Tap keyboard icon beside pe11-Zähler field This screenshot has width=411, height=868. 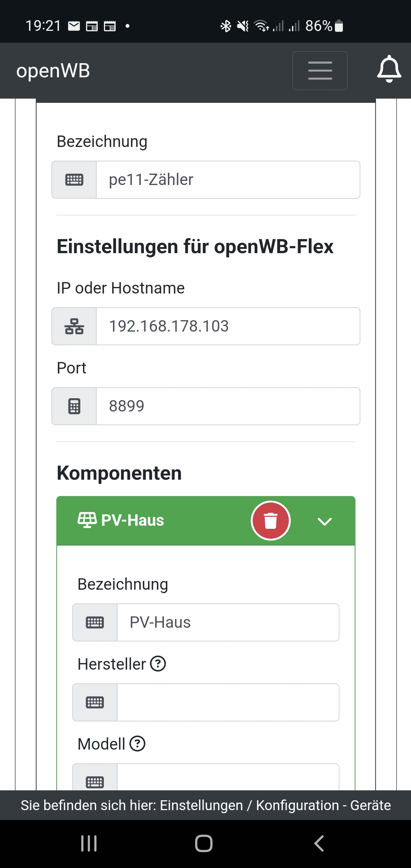coord(74,180)
